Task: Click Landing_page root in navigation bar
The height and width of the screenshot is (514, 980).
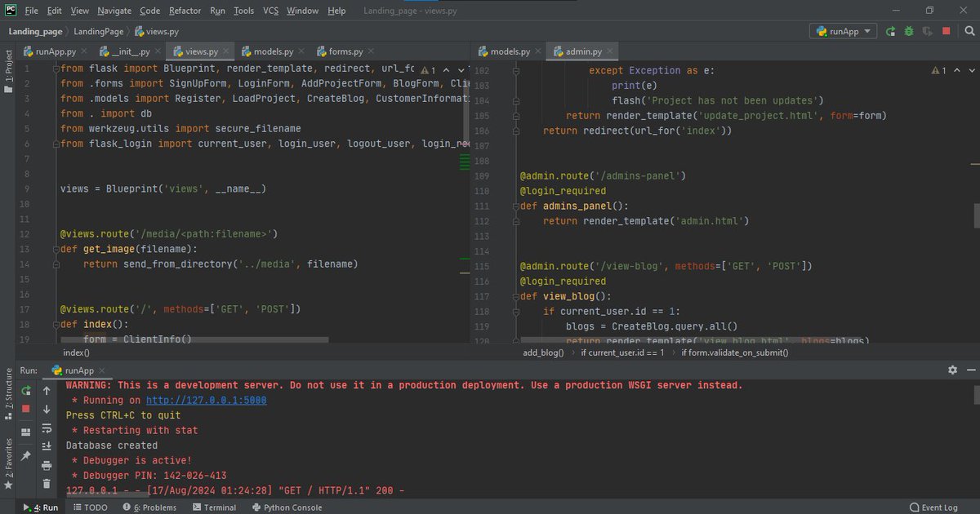Action: [x=35, y=31]
